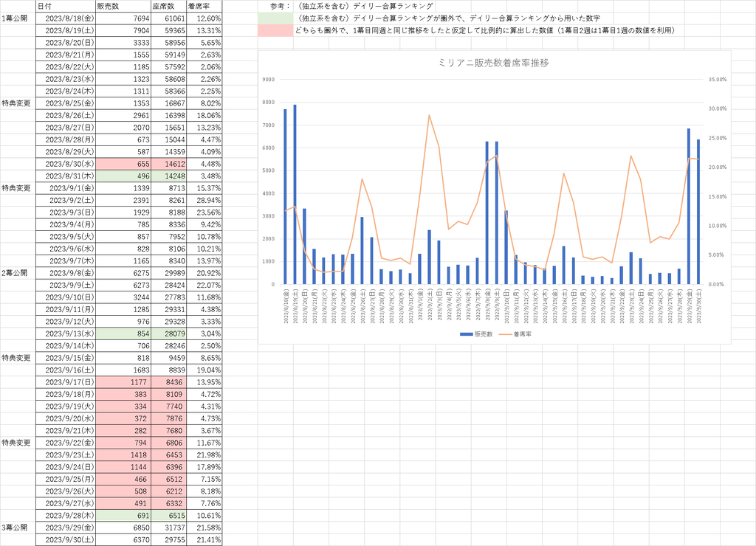
Task: Select occupancy cell 28.94%
Action: click(x=204, y=200)
